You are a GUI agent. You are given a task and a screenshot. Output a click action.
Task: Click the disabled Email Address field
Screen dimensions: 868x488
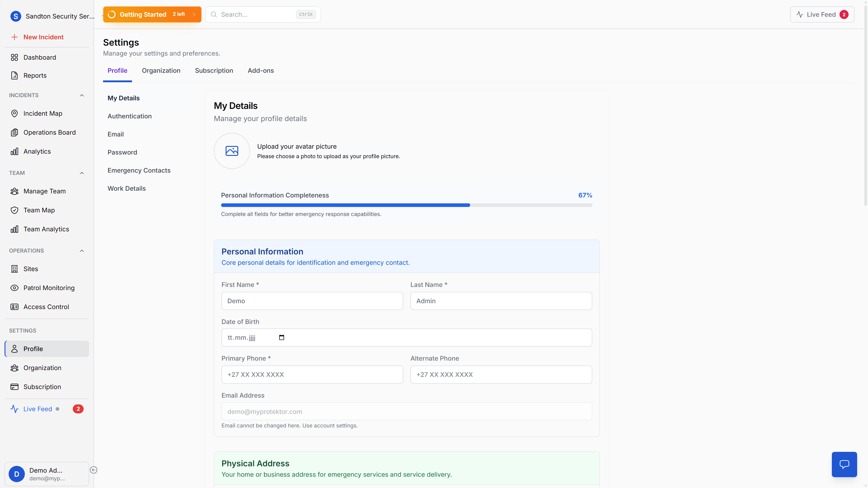[x=407, y=412]
